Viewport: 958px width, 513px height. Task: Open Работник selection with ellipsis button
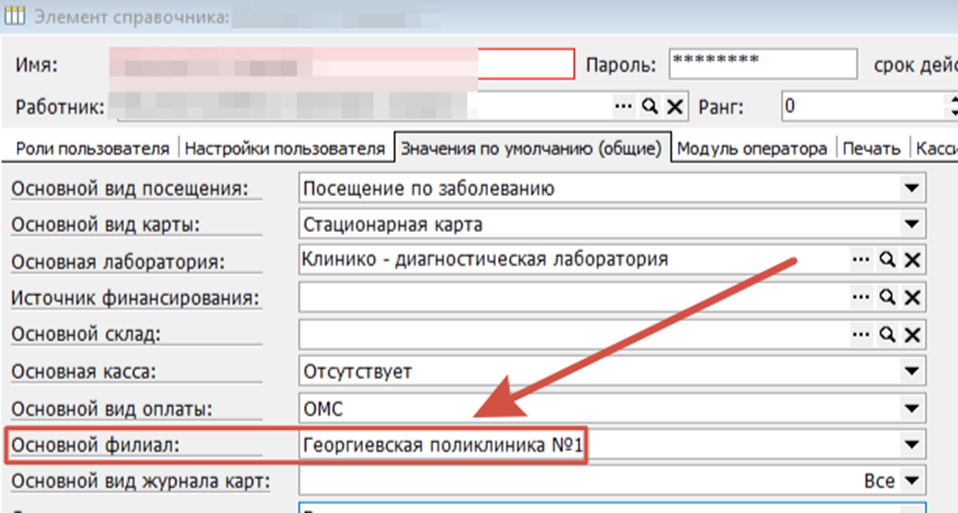[624, 106]
